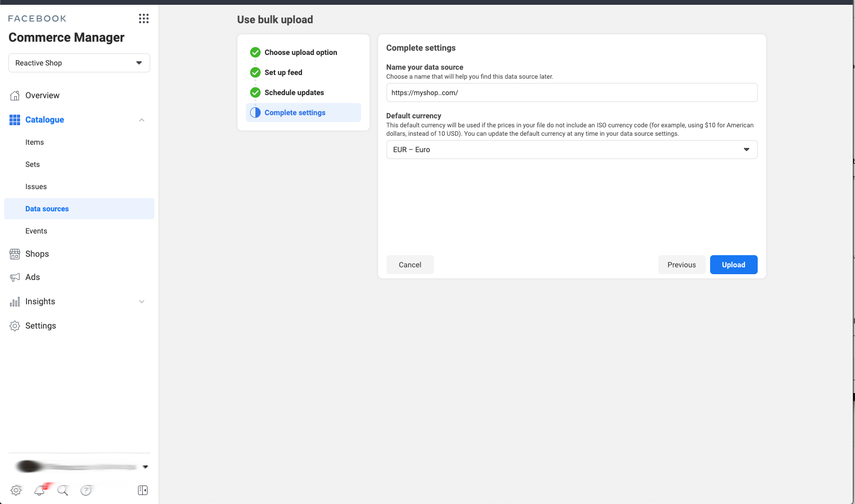This screenshot has width=855, height=504.
Task: Open the EUR – Euro currency dropdown
Action: pos(572,150)
